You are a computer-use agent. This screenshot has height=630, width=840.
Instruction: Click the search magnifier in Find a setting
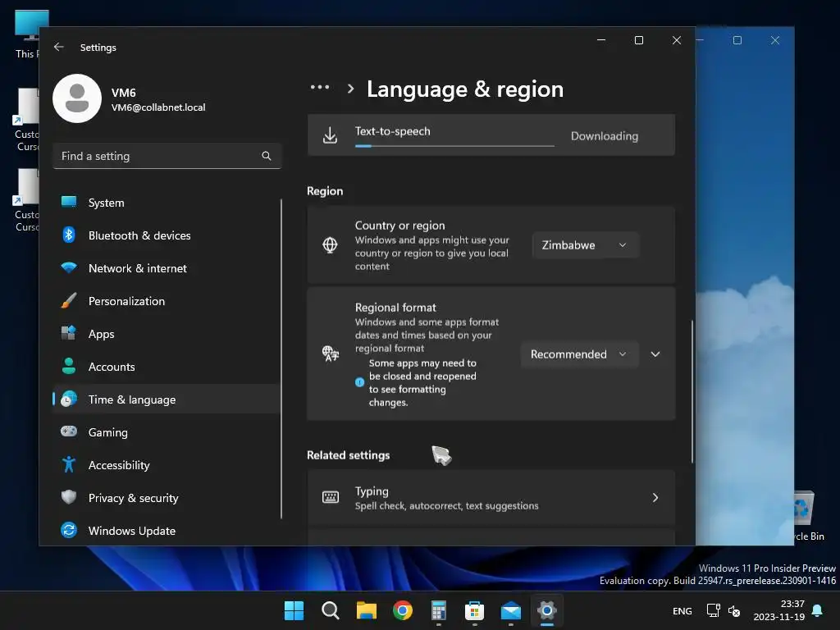[x=267, y=156]
